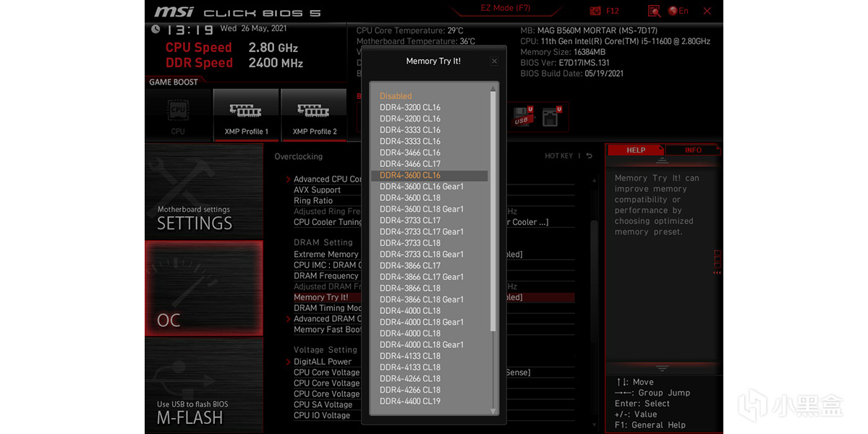Viewport: 868px width, 434px height.
Task: Click the GAME BOOST header label
Action: click(174, 82)
